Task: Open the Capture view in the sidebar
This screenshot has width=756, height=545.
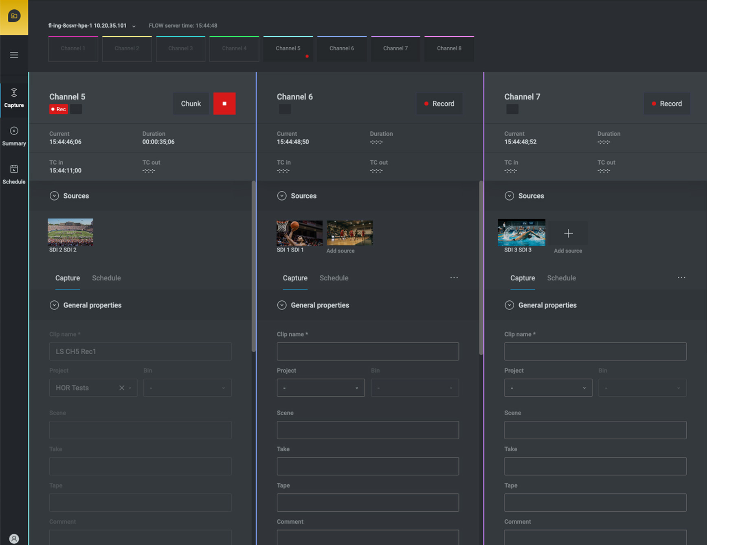Action: coord(14,98)
